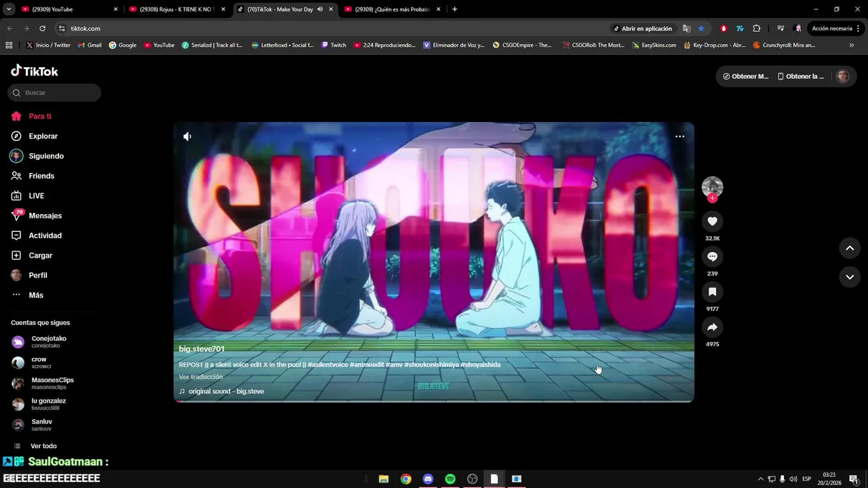Open the tab search dropdown
Image resolution: width=868 pixels, height=488 pixels.
click(8, 9)
